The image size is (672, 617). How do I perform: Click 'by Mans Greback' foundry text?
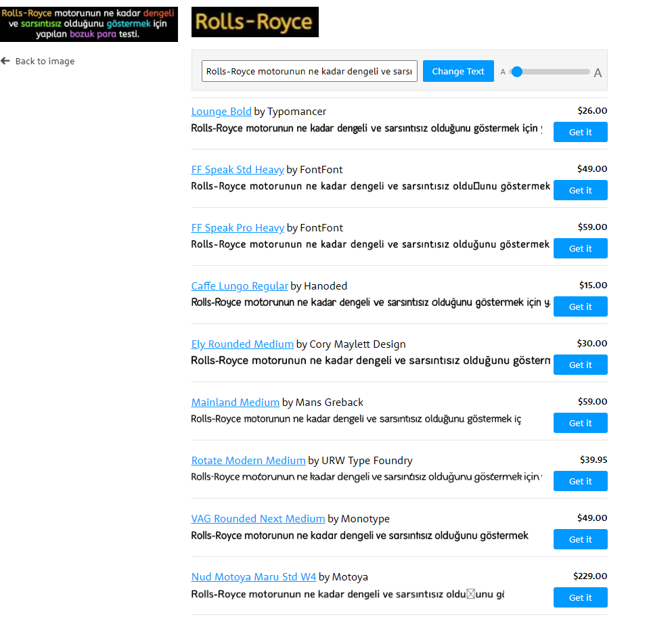[323, 403]
